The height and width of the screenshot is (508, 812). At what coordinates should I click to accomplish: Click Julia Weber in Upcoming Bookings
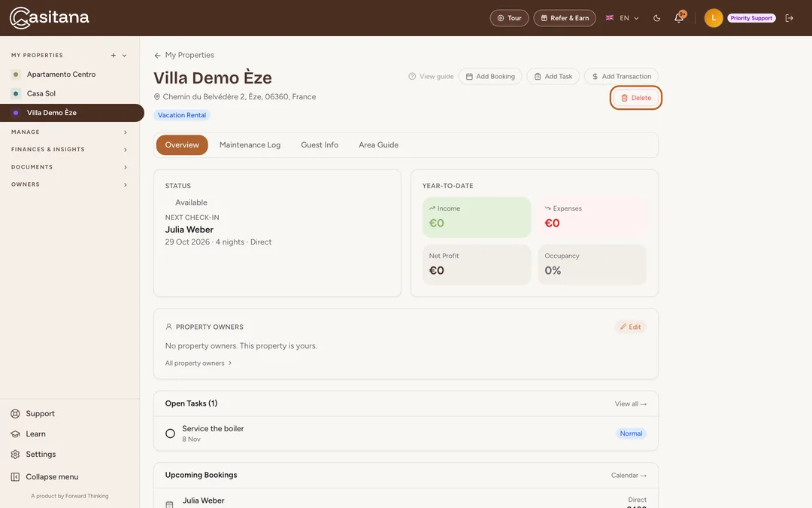[x=203, y=500]
